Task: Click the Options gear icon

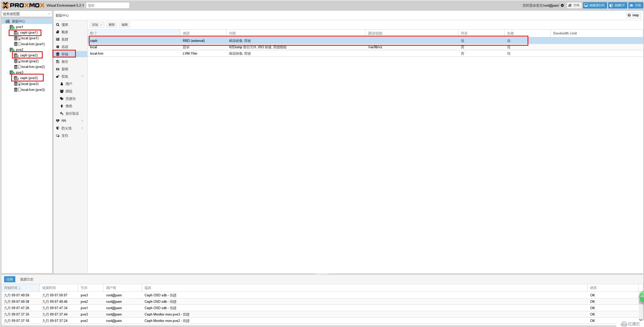Action: pyautogui.click(x=58, y=47)
